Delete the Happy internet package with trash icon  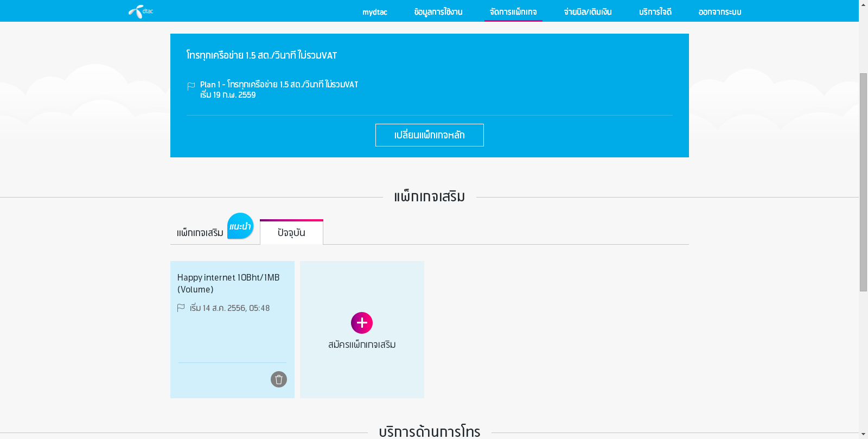point(279,379)
